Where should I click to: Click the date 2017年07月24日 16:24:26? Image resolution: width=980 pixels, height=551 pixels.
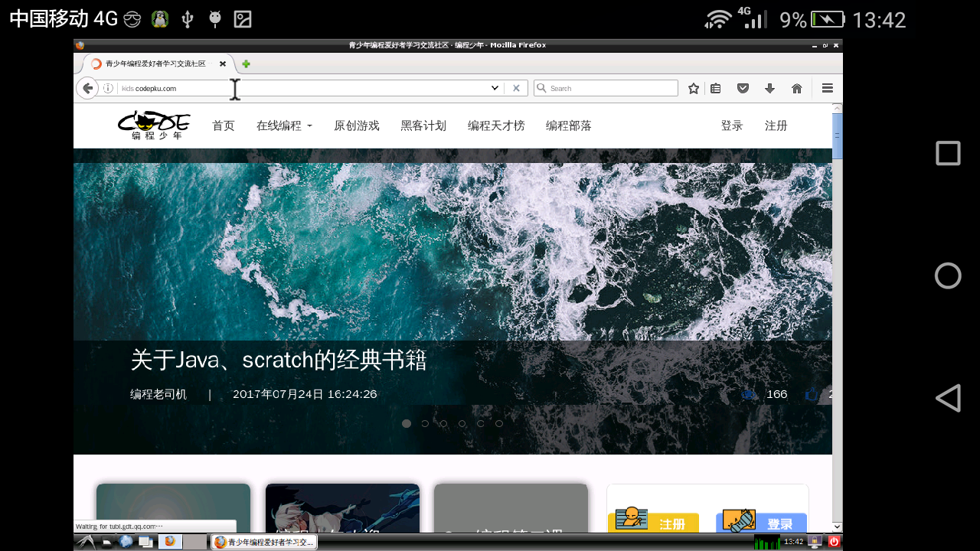tap(305, 394)
